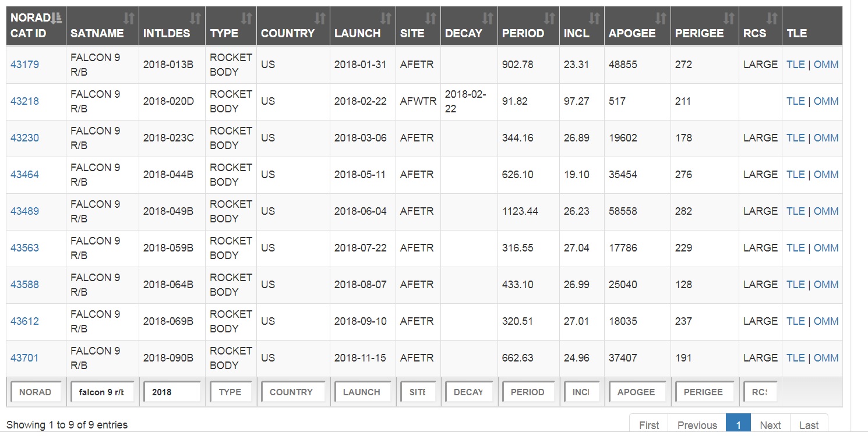Image resolution: width=868 pixels, height=436 pixels.
Task: Select perigee value 128
Action: [x=683, y=285]
